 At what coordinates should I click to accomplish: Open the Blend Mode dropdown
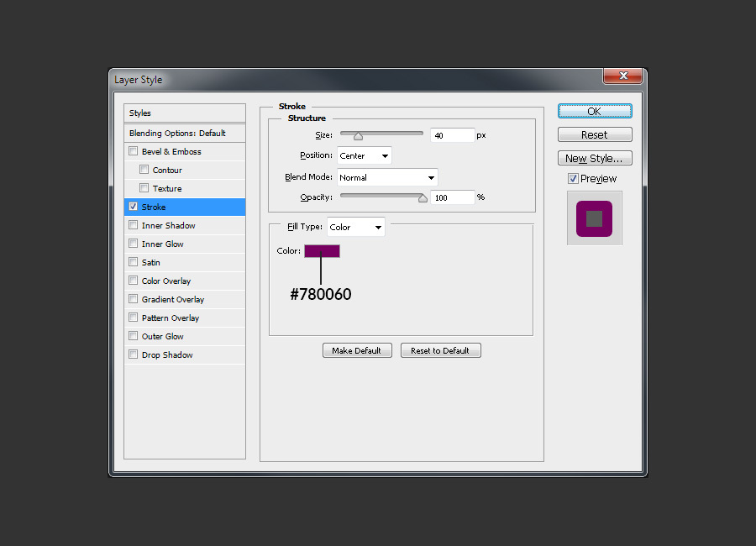coord(386,177)
